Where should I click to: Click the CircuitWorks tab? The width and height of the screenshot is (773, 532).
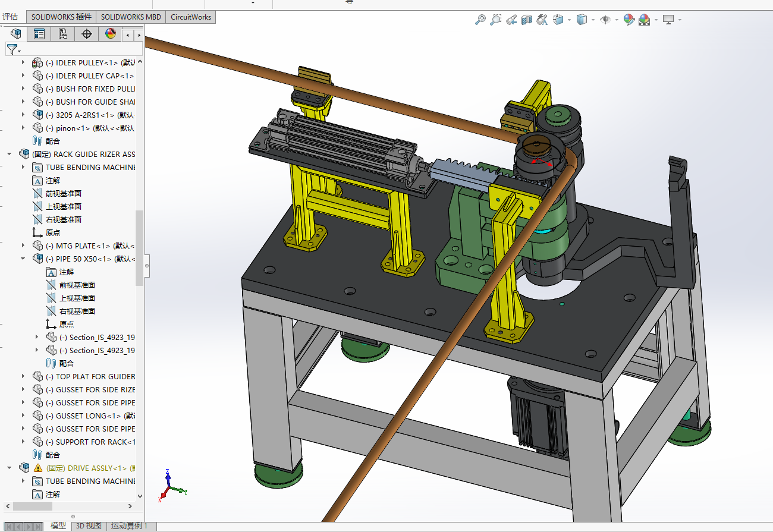(x=191, y=17)
